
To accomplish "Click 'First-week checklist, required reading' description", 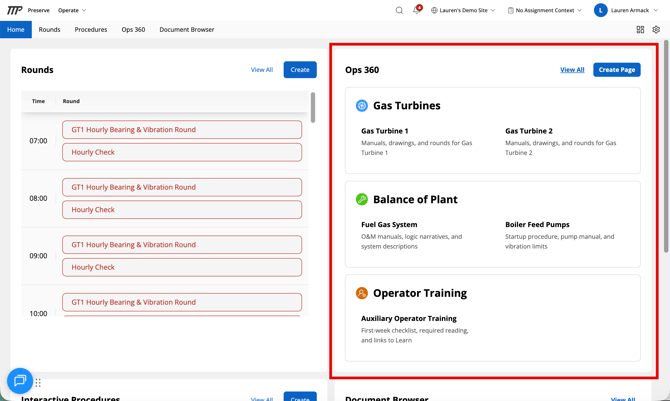I will (x=414, y=335).
